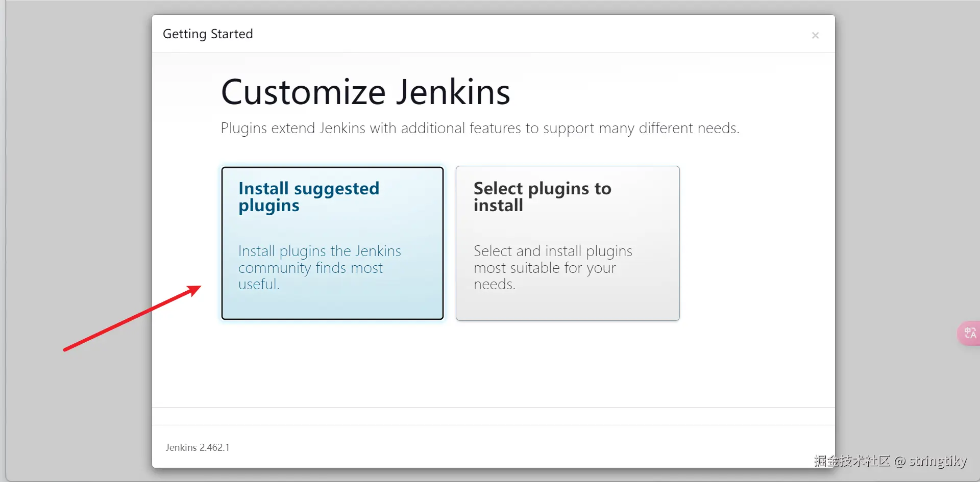Click the 'Select plugins to install' bold title

542,197
